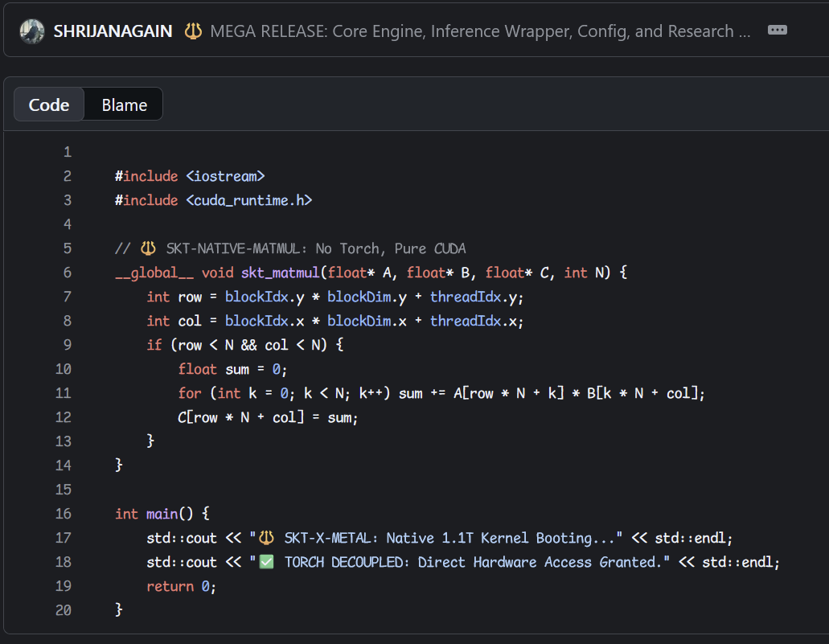The image size is (829, 644).
Task: Click the 'for' keyword on line 11
Action: point(190,393)
